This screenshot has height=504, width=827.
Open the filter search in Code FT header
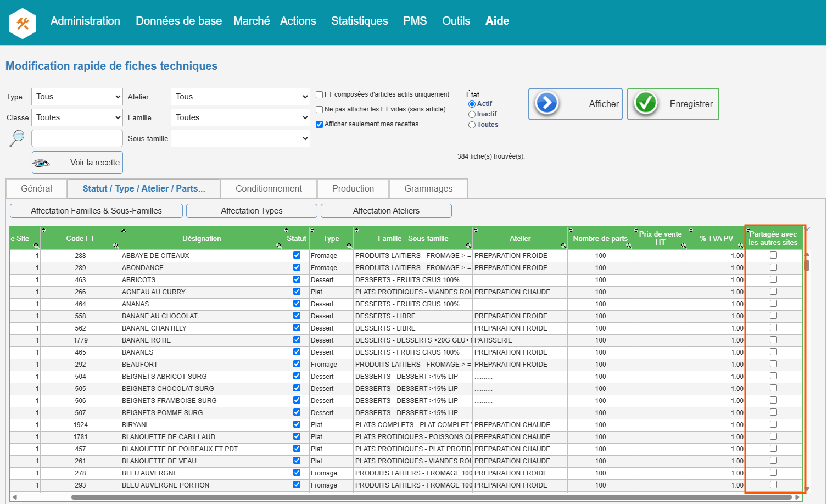(x=116, y=245)
